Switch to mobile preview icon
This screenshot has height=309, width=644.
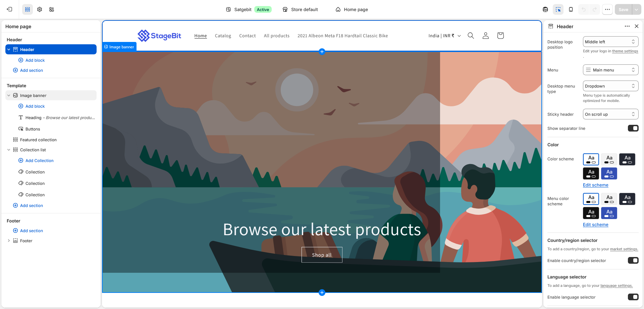[x=571, y=9]
